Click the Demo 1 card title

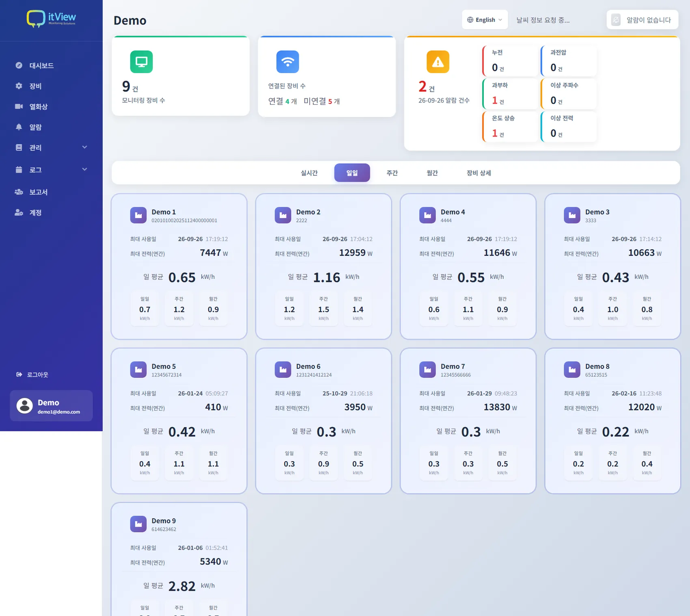point(164,212)
